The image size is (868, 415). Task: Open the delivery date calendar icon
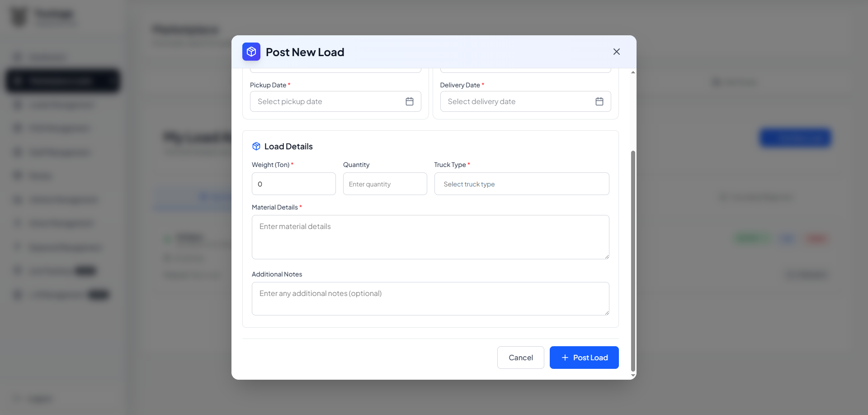599,101
